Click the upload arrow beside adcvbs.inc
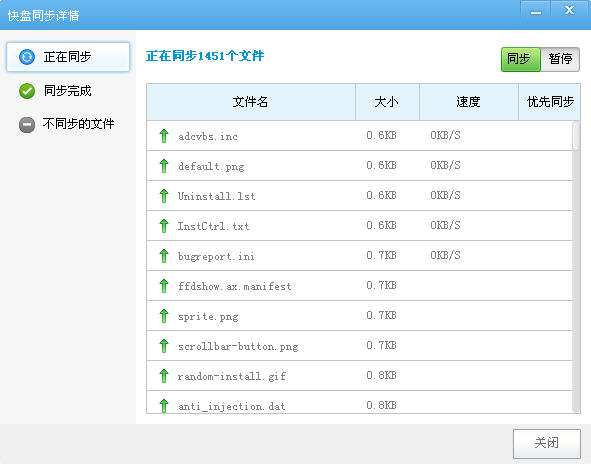This screenshot has width=591, height=464. click(164, 136)
